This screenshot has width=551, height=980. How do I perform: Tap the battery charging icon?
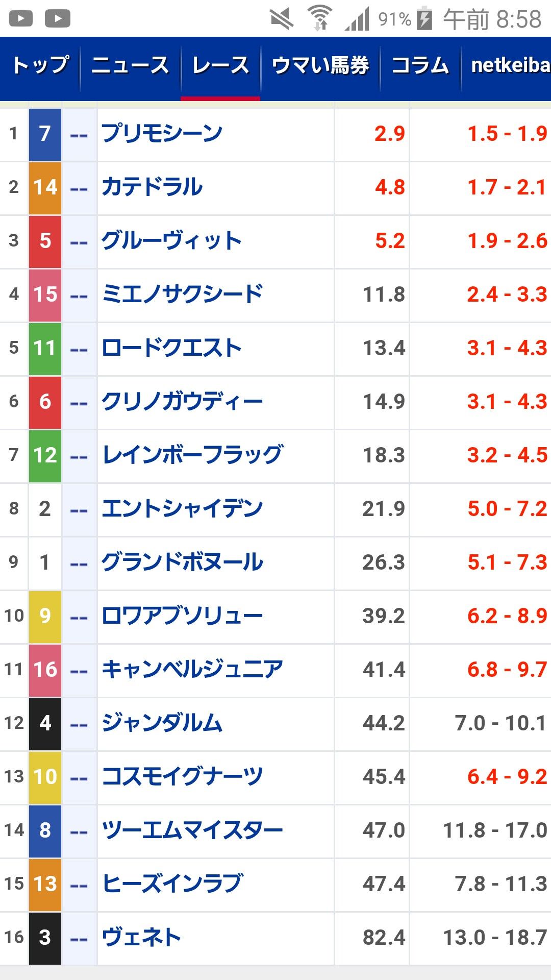(424, 19)
